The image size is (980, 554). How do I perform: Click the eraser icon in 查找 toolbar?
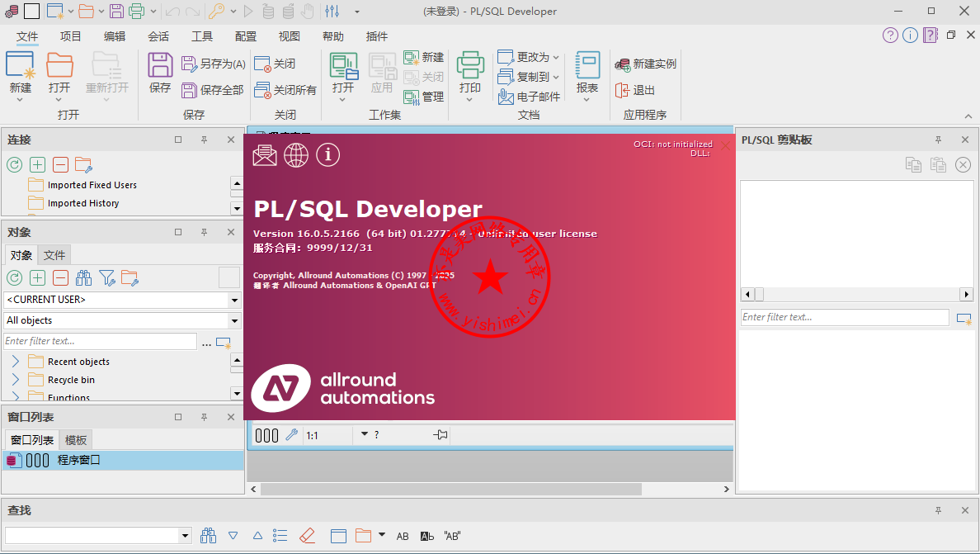pyautogui.click(x=307, y=536)
